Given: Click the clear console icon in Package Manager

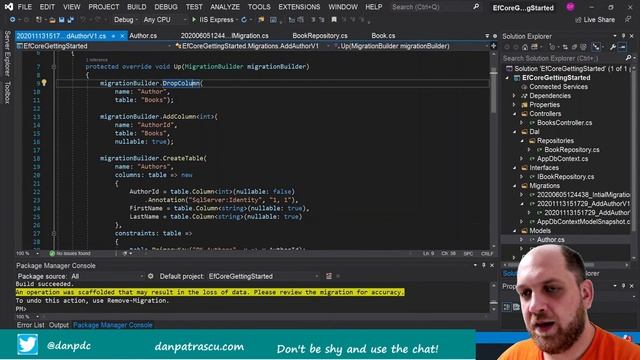Looking at the screenshot, I should tap(329, 276).
